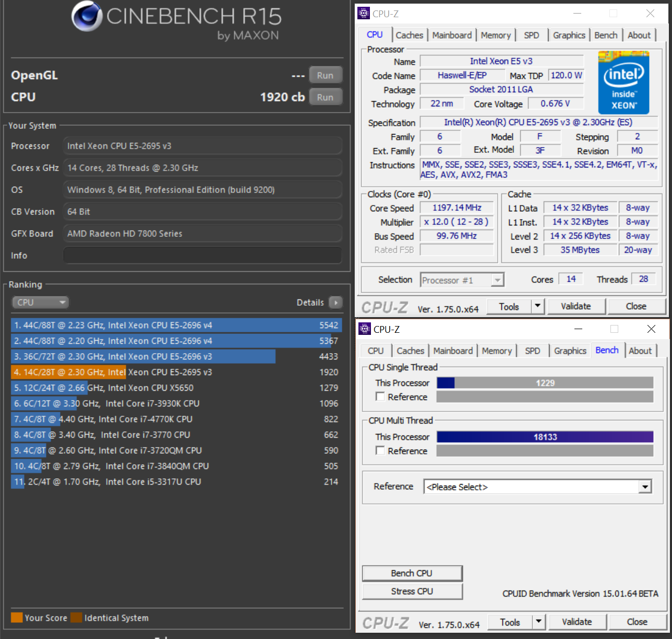Screen dimensions: 672x639
Task: Switch to Mainboard tab in top CPU-Z window
Action: tap(452, 35)
